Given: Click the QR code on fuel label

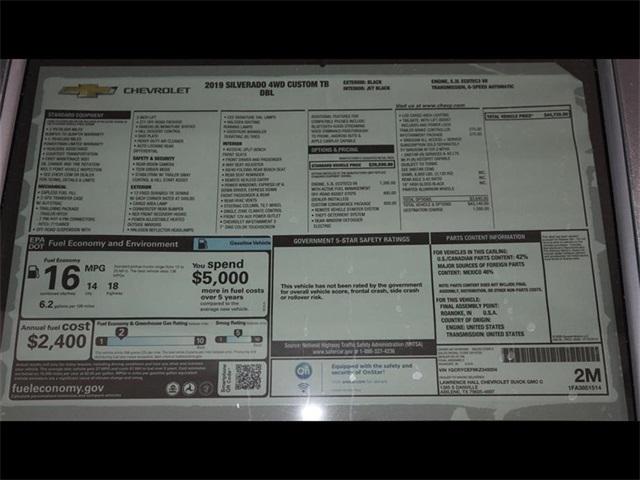Looking at the screenshot, I should (x=248, y=376).
